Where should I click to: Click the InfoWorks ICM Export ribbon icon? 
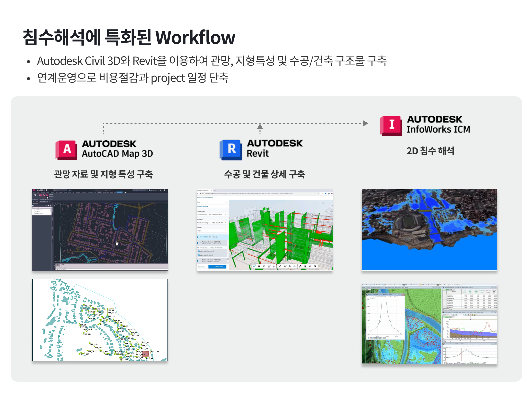click(47, 195)
